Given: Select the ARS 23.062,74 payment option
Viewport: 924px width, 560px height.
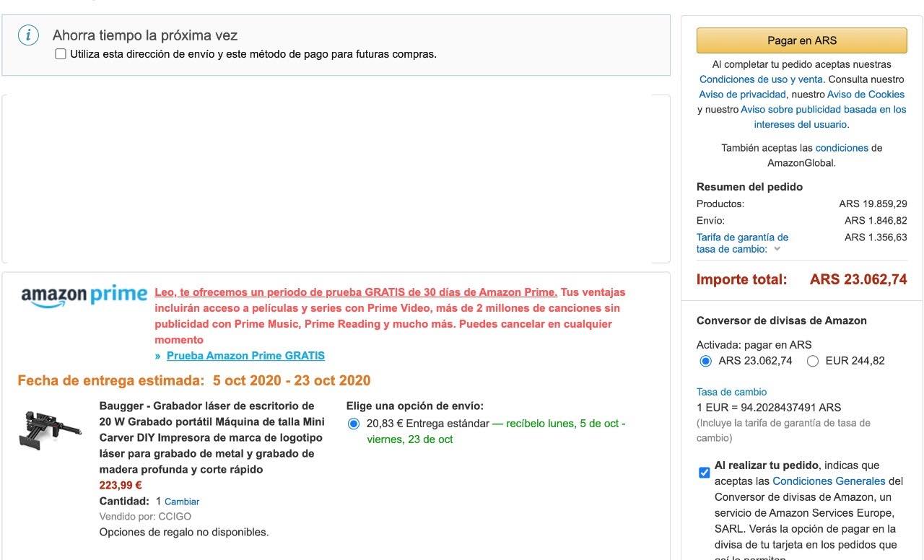Looking at the screenshot, I should (x=705, y=361).
